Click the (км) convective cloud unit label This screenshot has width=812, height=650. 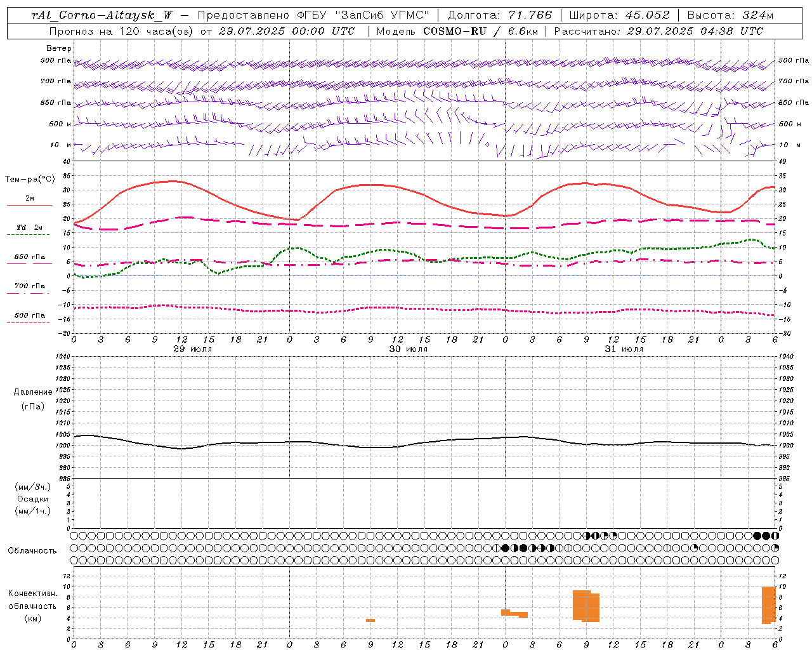(32, 618)
